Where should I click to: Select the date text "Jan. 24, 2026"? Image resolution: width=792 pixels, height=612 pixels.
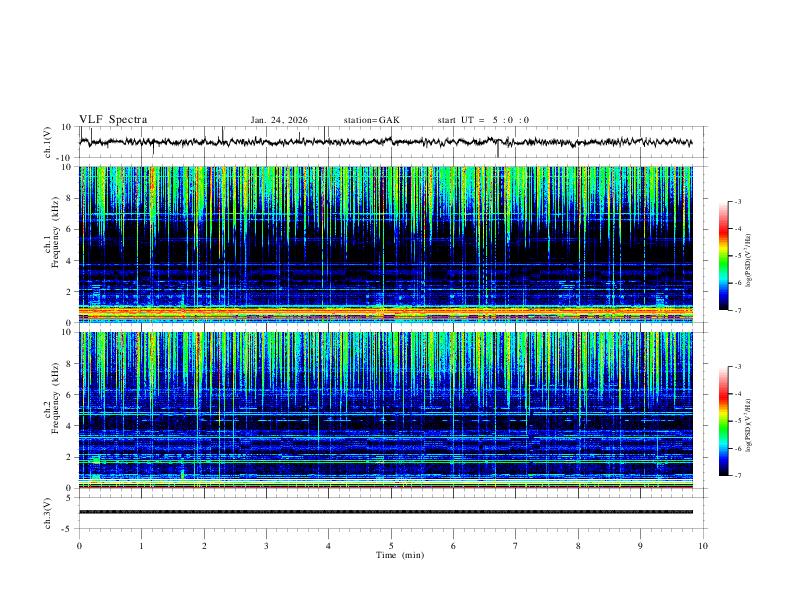point(279,120)
